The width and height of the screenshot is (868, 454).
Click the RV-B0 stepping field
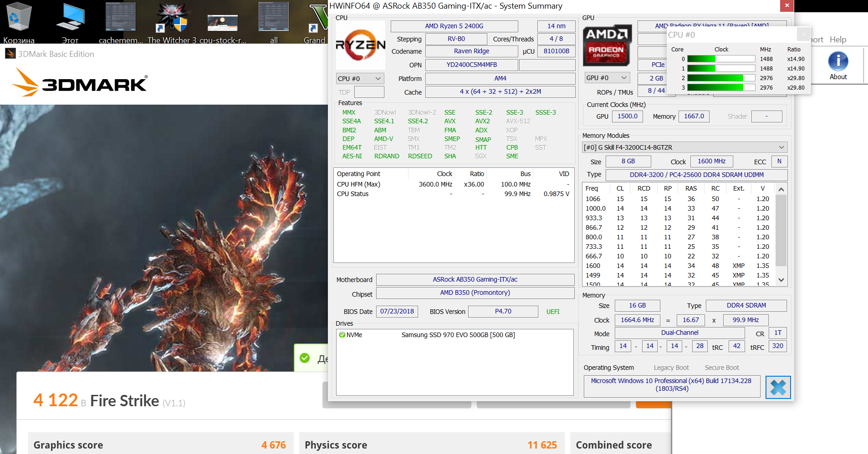[x=456, y=39]
